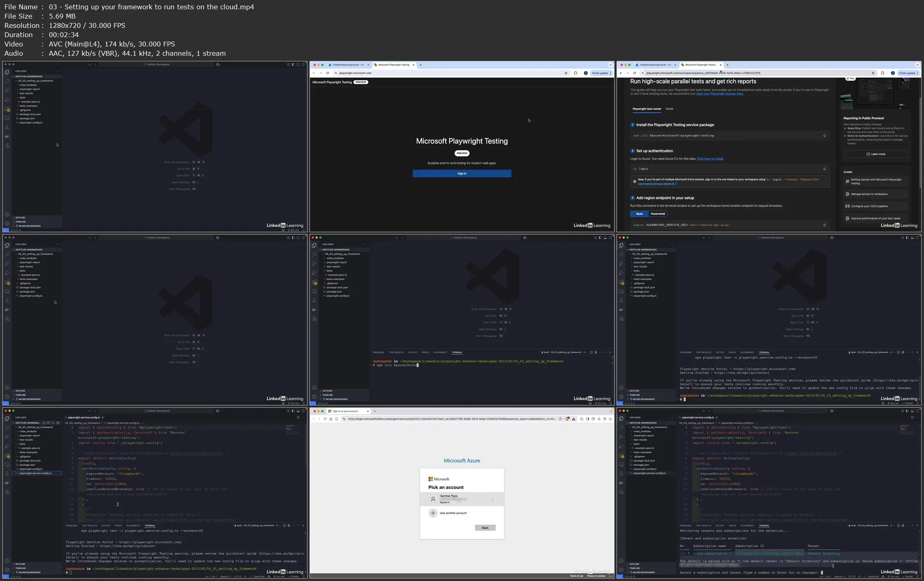Open a new tab in the quickstart frame
Image resolution: width=924 pixels, height=581 pixels.
[727, 65]
